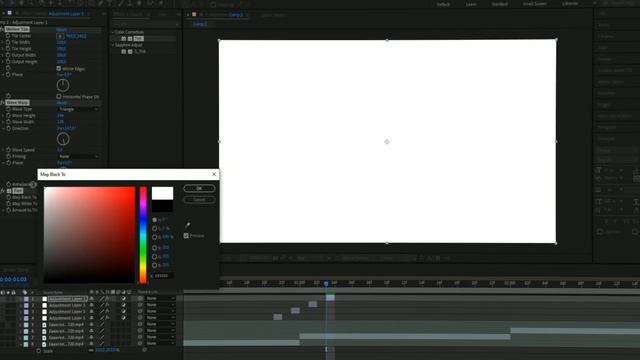Toggle stopwatch for Output Height property
Viewport: 640px width, 360px height.
(8, 62)
